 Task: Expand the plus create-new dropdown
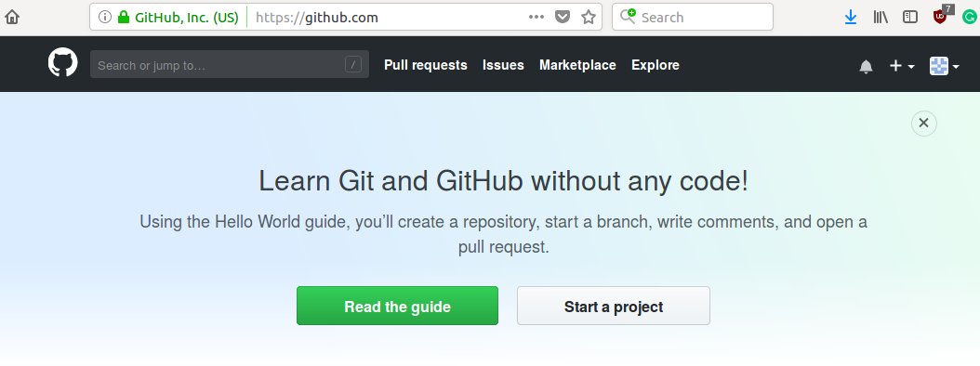pos(902,66)
